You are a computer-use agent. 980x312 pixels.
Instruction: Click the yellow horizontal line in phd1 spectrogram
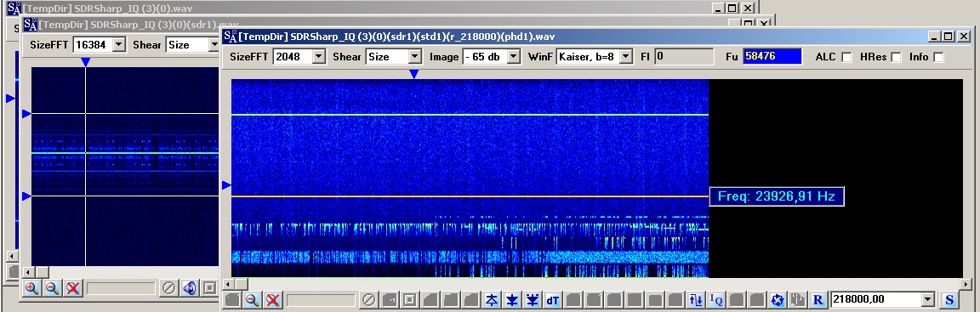tap(470, 196)
